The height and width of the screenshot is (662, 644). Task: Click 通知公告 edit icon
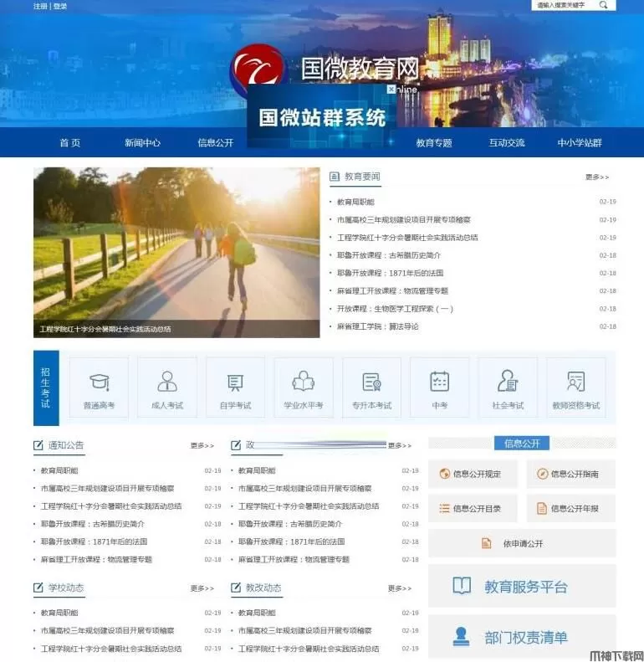click(38, 445)
